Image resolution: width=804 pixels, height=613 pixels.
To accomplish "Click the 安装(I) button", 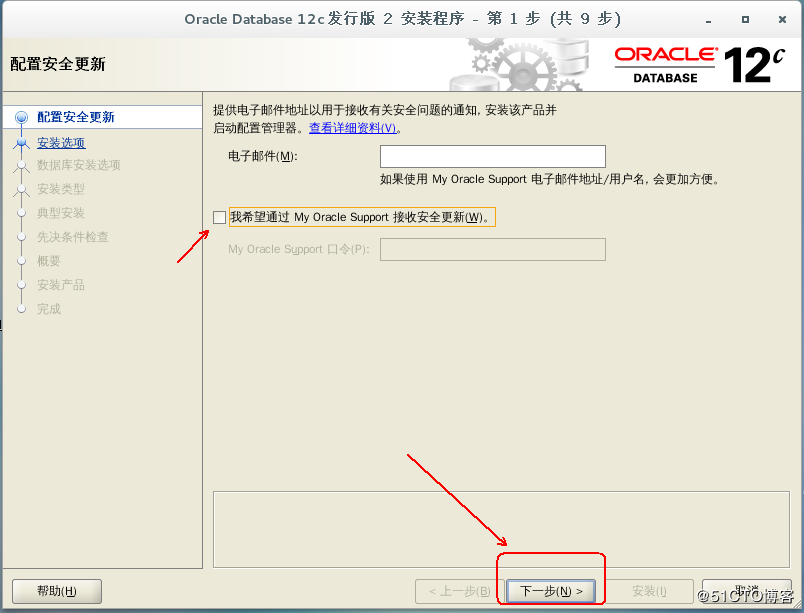I will pos(649,591).
